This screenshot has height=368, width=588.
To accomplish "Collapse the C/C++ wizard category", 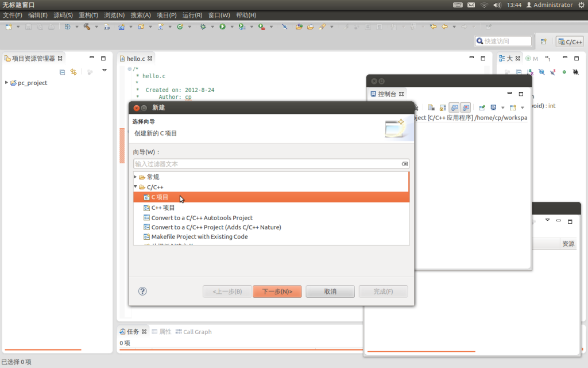I will [x=135, y=186].
